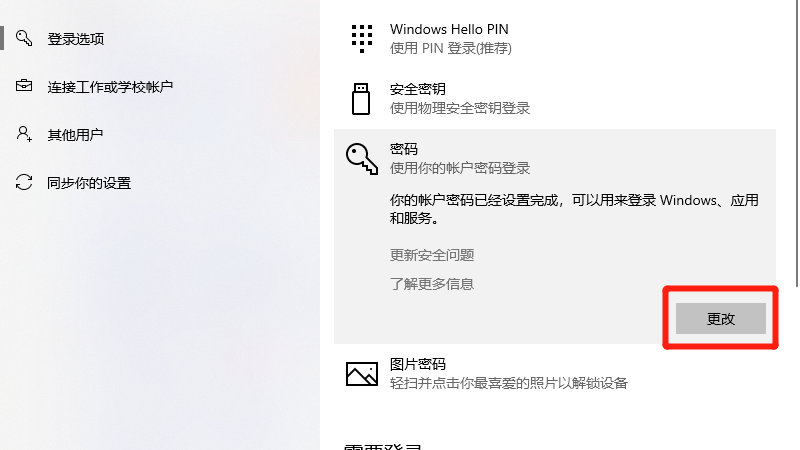Go to 其他用户 in the sidebar
Image resolution: width=800 pixels, height=450 pixels.
[x=75, y=135]
